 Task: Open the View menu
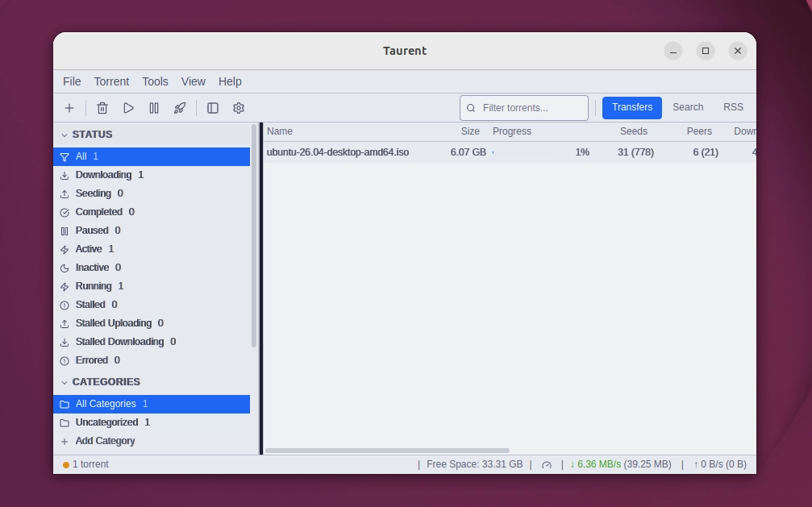tap(194, 81)
